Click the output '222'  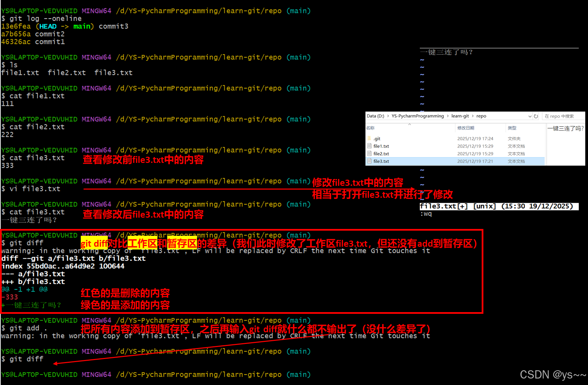pos(7,135)
